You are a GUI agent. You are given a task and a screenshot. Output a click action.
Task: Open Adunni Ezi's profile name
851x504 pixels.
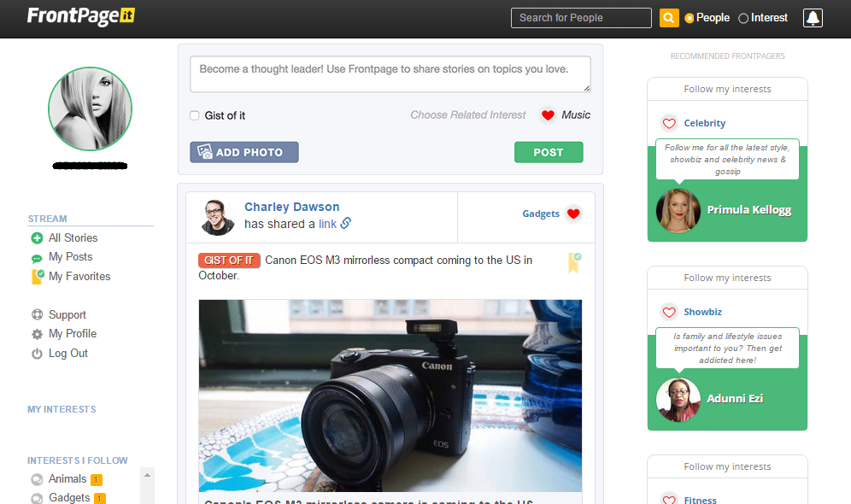[x=735, y=399]
